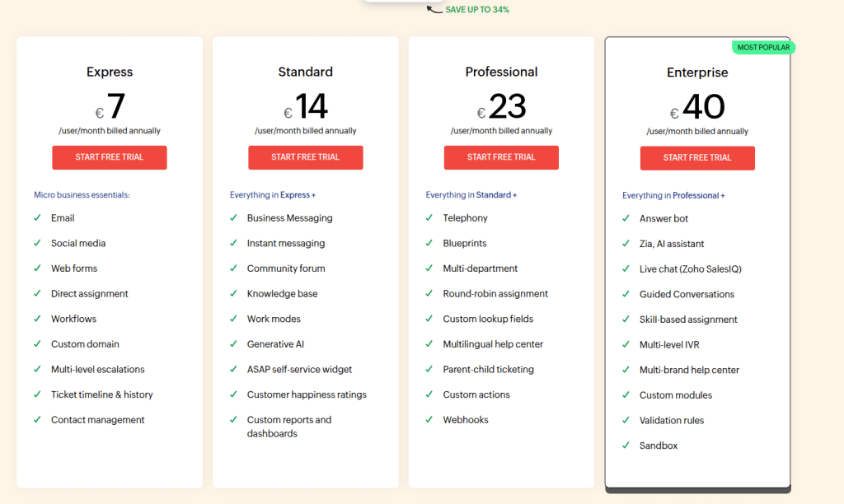844x504 pixels.
Task: Click the check icon beside Telephony
Action: (x=429, y=218)
